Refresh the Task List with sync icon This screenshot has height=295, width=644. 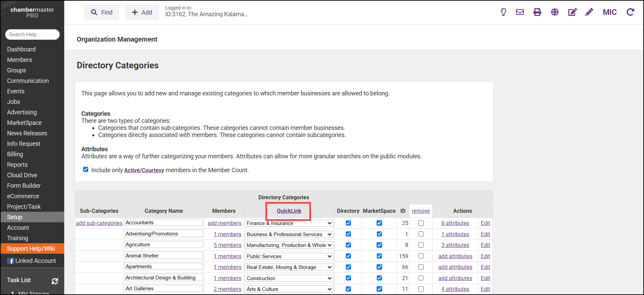[55, 281]
